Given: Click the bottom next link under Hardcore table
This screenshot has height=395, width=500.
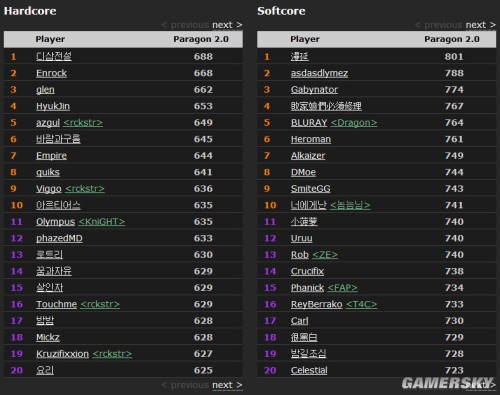Looking at the screenshot, I should pyautogui.click(x=227, y=385).
